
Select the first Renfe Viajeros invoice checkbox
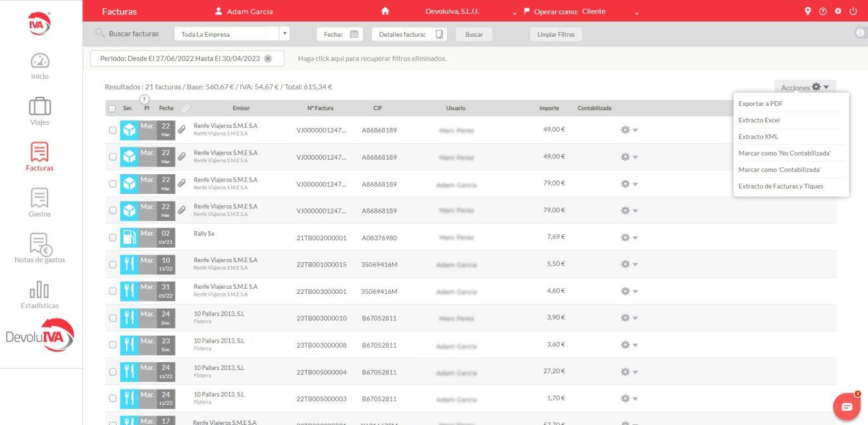coord(113,130)
